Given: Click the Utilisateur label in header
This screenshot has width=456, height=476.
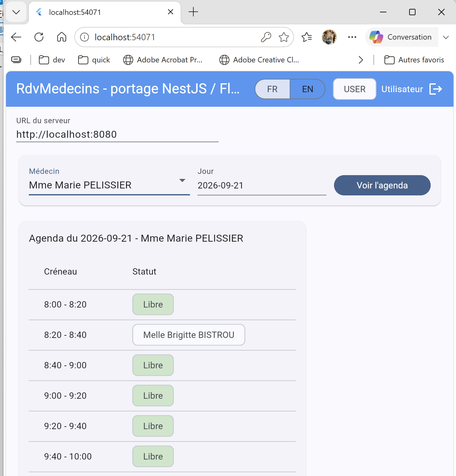Looking at the screenshot, I should tap(402, 89).
